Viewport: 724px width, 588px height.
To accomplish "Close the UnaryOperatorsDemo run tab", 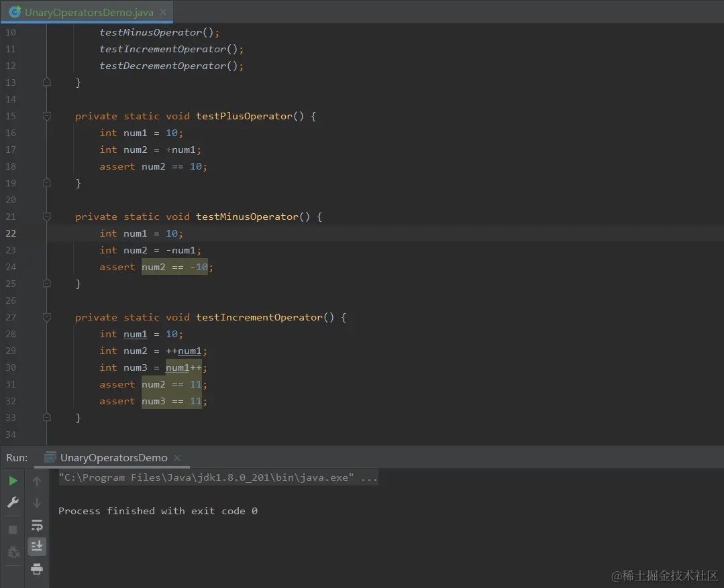I will 177,458.
